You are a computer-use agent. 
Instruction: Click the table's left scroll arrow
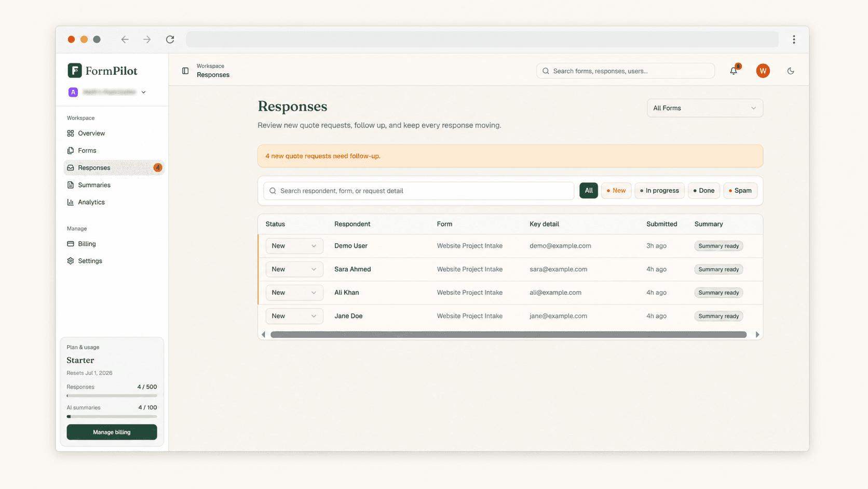point(264,335)
